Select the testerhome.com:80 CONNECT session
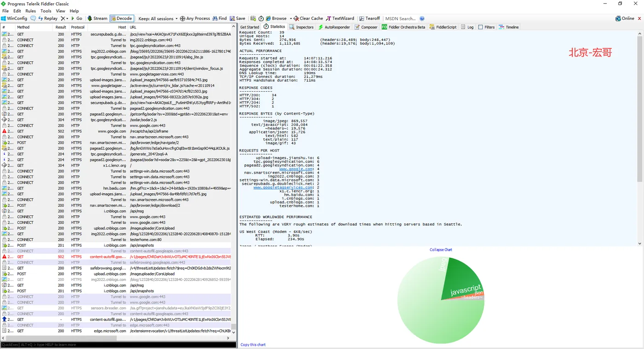This screenshot has height=349, width=644. click(x=115, y=239)
